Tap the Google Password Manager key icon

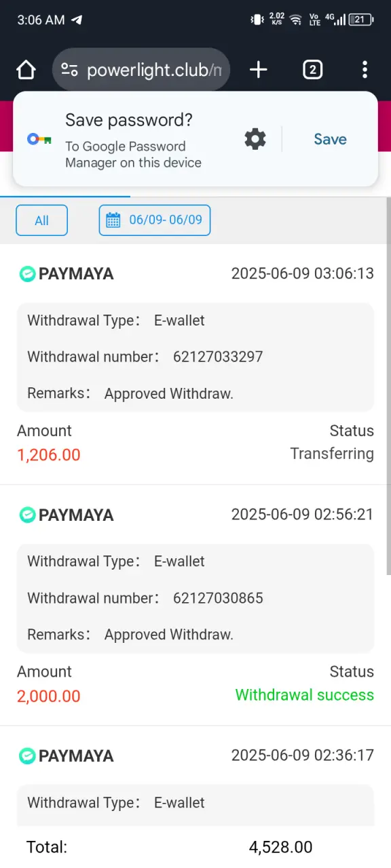[x=39, y=139]
